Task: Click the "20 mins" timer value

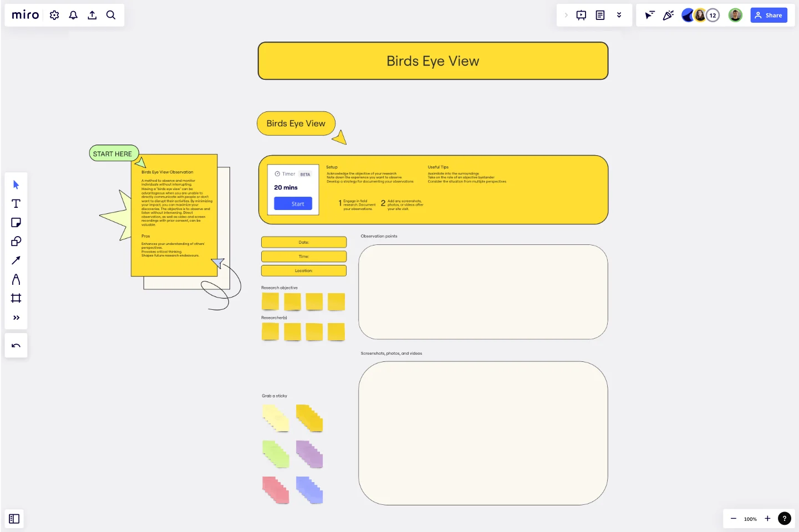Action: pyautogui.click(x=286, y=187)
